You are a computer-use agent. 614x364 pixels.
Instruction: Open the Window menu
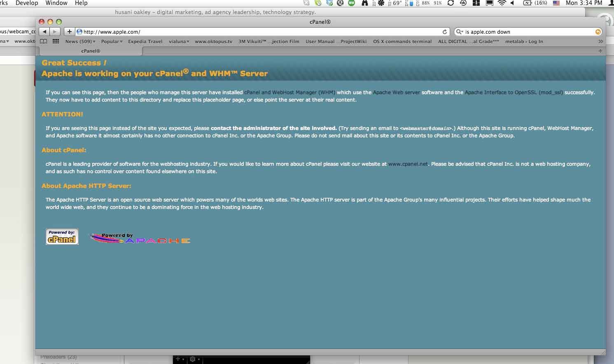pos(56,3)
